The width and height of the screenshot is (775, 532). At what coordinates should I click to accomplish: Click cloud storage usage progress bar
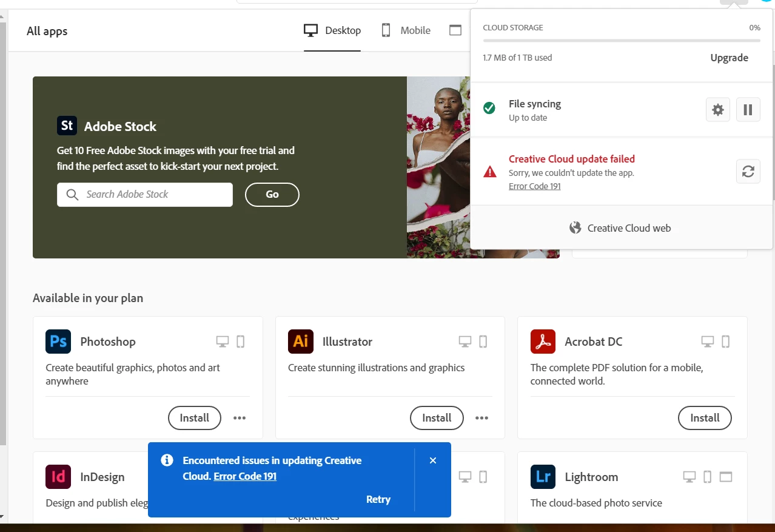622,41
